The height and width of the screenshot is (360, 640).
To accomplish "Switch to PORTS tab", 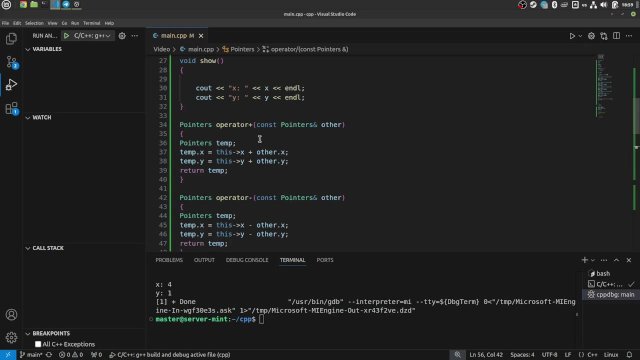I will pos(325,260).
